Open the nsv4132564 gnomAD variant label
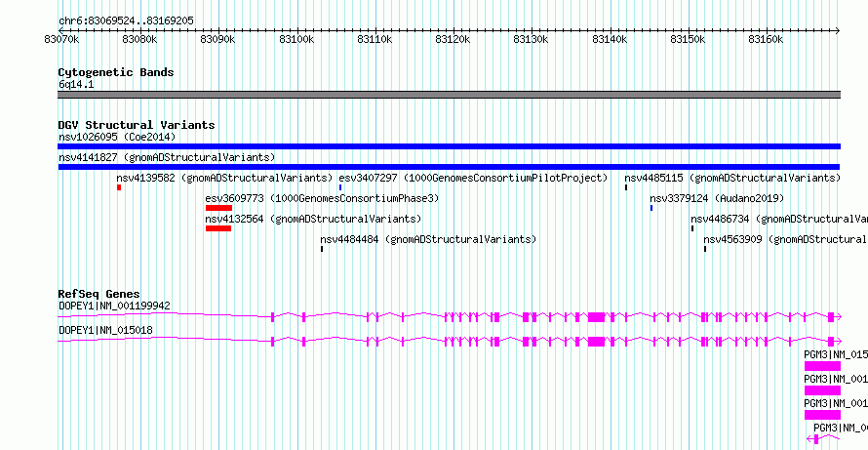The width and height of the screenshot is (868, 450). click(313, 219)
